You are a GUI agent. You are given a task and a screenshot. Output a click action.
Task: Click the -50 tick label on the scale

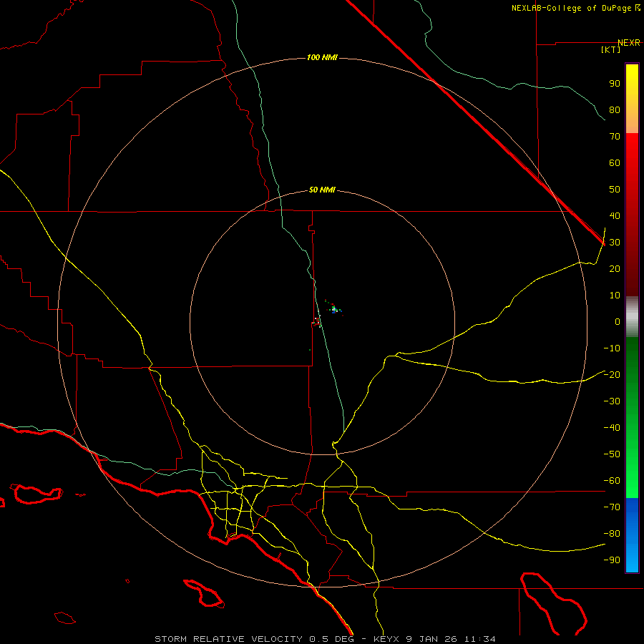click(x=612, y=454)
